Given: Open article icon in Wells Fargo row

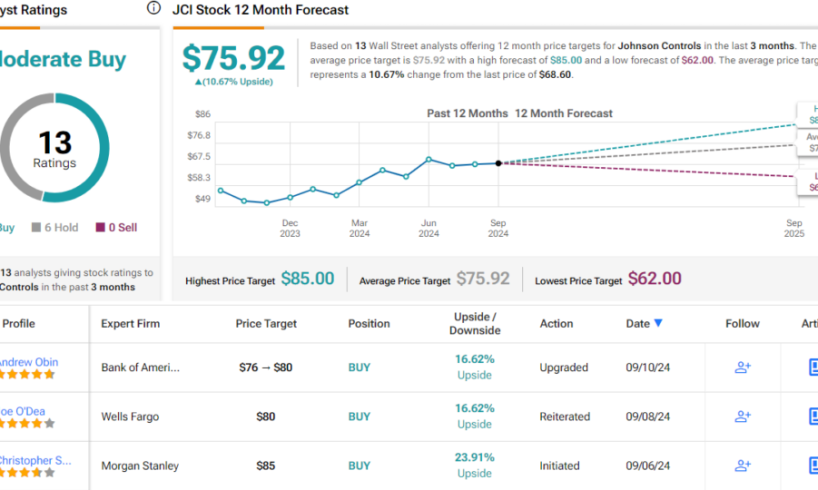Looking at the screenshot, I should [x=812, y=416].
